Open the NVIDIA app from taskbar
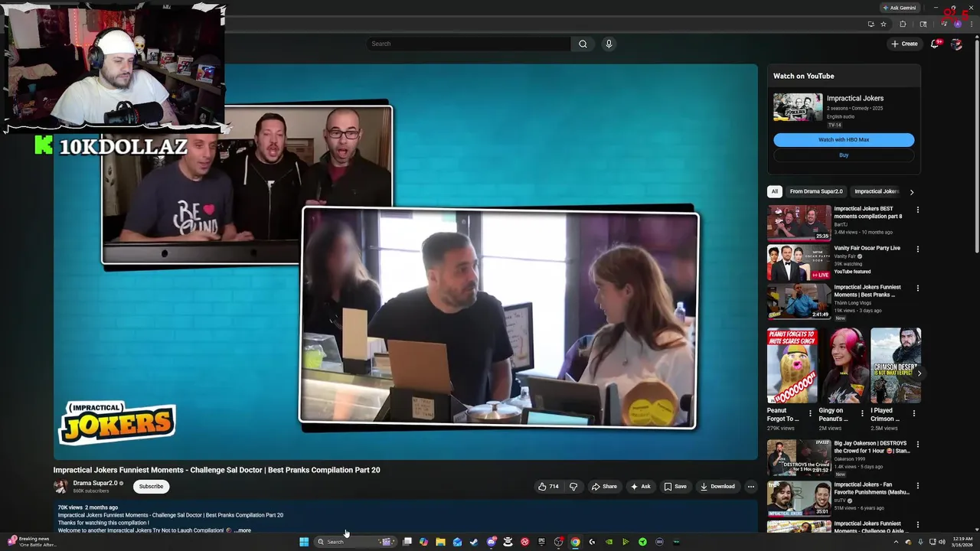Viewport: 980px width, 551px height. pyautogui.click(x=609, y=542)
